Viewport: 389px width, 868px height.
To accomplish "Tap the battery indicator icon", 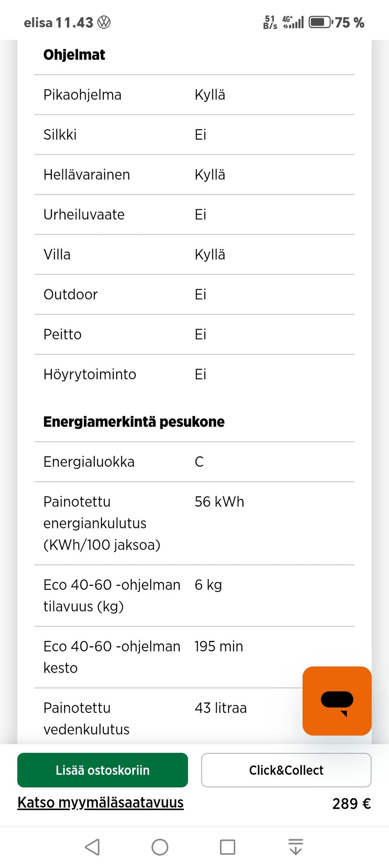I will pos(320,22).
